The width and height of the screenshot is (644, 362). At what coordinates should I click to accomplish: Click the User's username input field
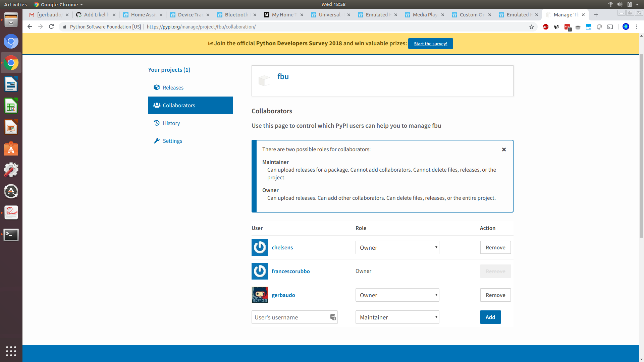(x=290, y=317)
